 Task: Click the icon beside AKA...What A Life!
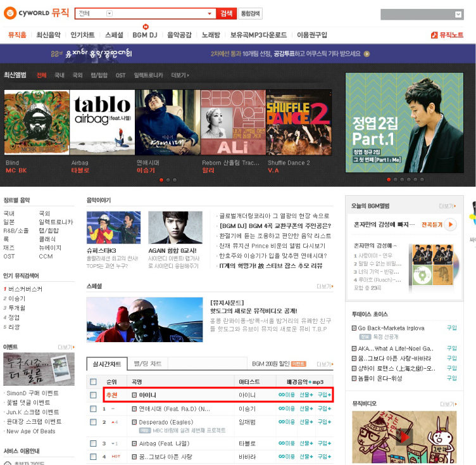coord(354,348)
